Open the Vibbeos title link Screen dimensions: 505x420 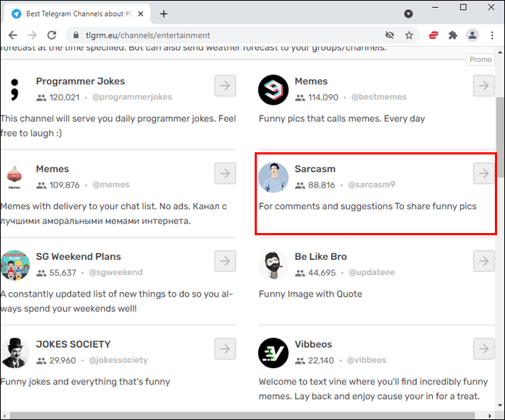point(313,344)
